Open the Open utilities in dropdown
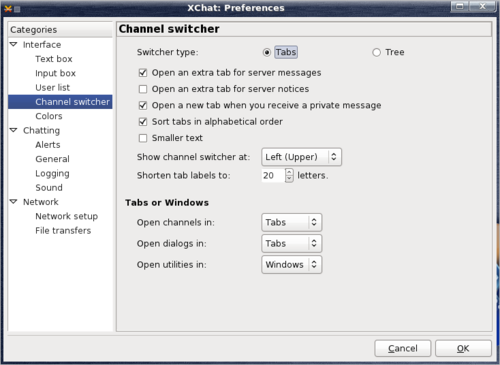The image size is (500, 365). point(292,265)
